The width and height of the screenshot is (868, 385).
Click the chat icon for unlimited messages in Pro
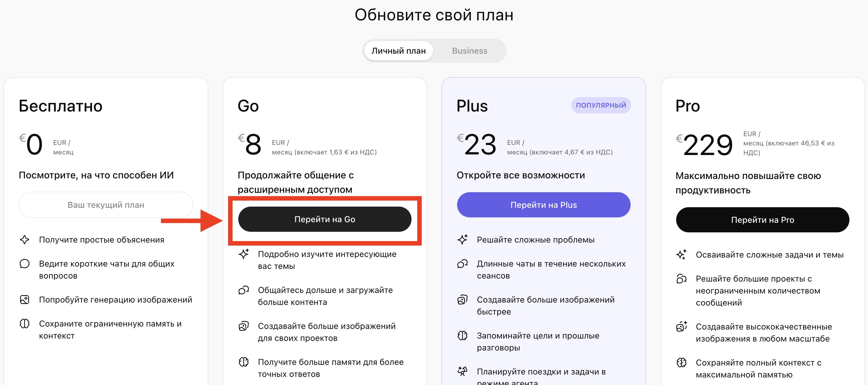(682, 279)
